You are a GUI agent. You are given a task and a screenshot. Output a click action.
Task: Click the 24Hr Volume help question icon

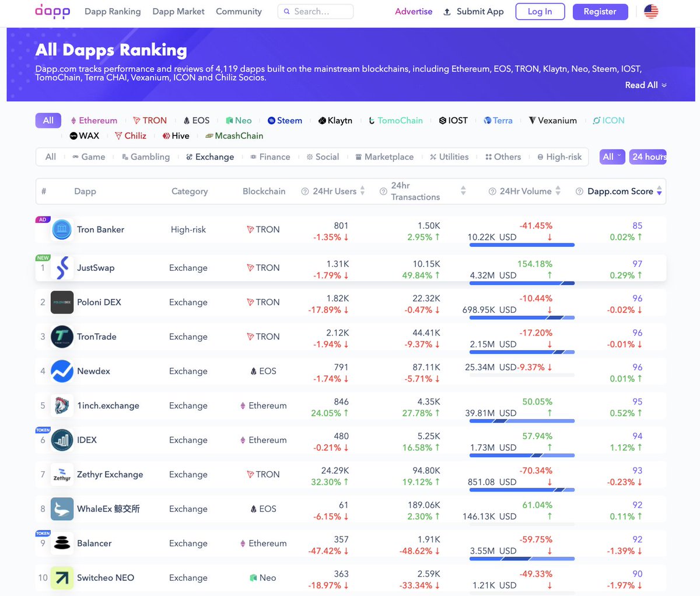click(x=492, y=191)
